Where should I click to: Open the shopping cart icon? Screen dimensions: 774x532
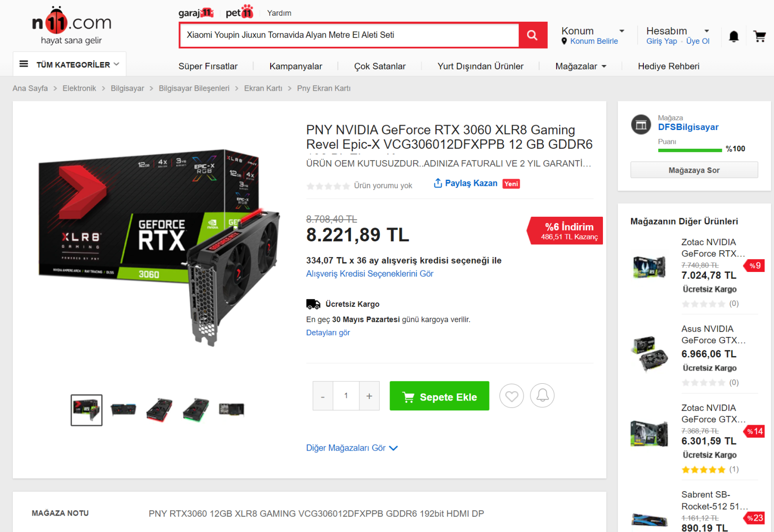tap(760, 36)
